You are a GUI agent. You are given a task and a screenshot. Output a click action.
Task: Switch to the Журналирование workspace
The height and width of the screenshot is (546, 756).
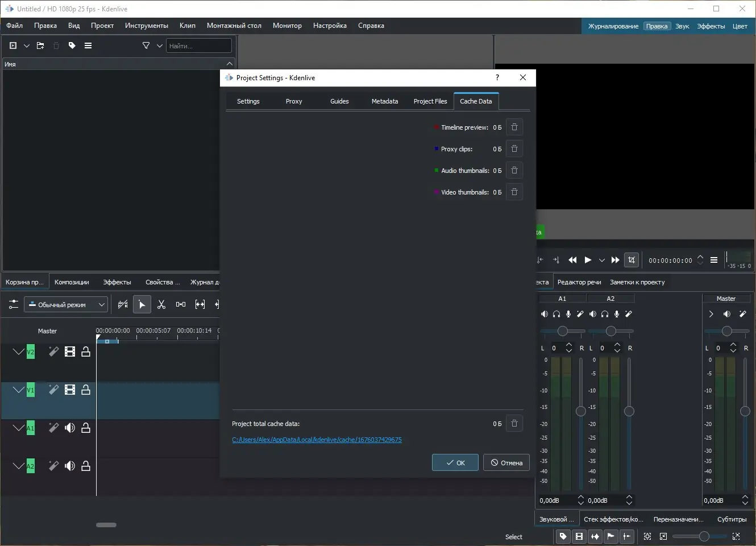click(613, 26)
